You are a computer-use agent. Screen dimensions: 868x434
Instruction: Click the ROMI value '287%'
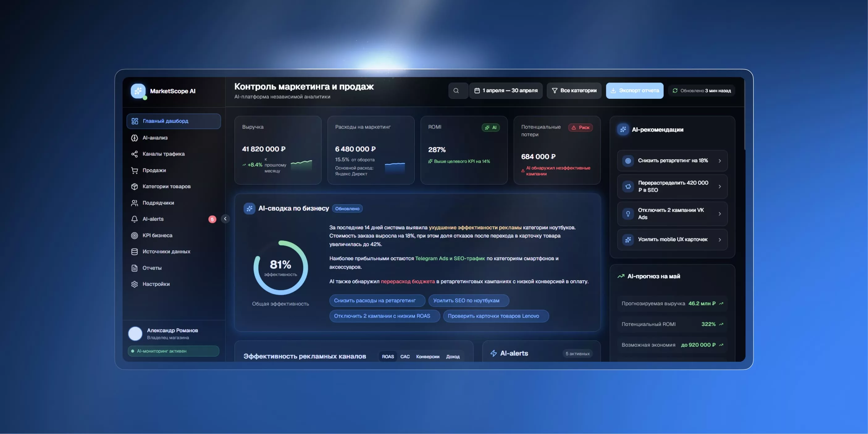[x=437, y=150]
